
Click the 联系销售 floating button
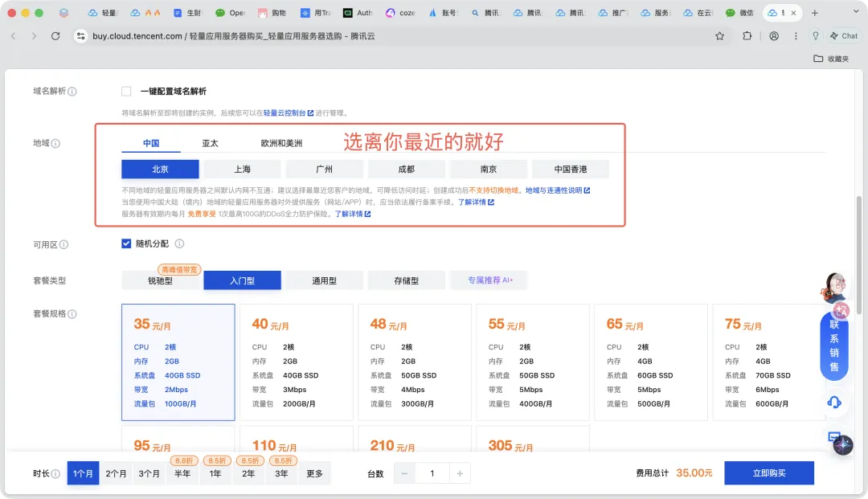click(x=833, y=346)
